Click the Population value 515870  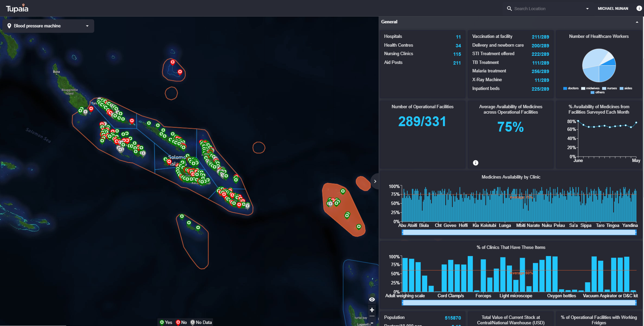453,318
